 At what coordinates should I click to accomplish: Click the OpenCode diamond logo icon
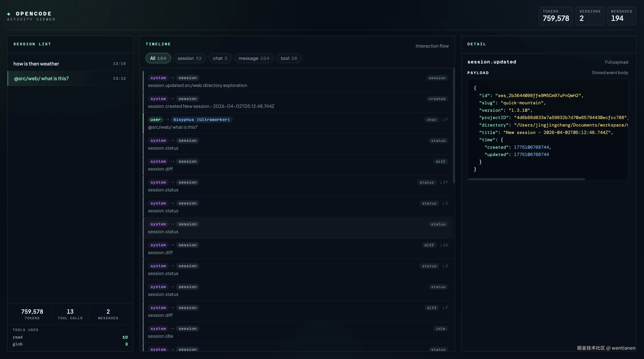click(x=9, y=14)
